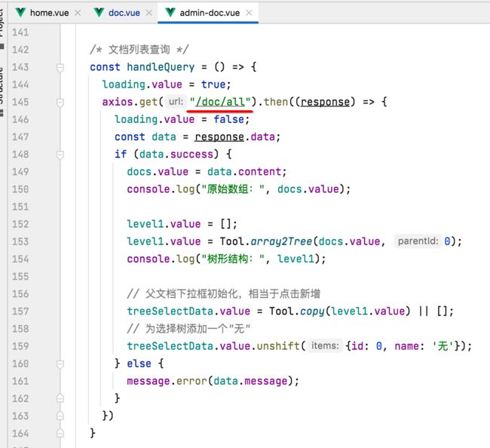Click the unshift method call
490x448 pixels.
coord(278,346)
